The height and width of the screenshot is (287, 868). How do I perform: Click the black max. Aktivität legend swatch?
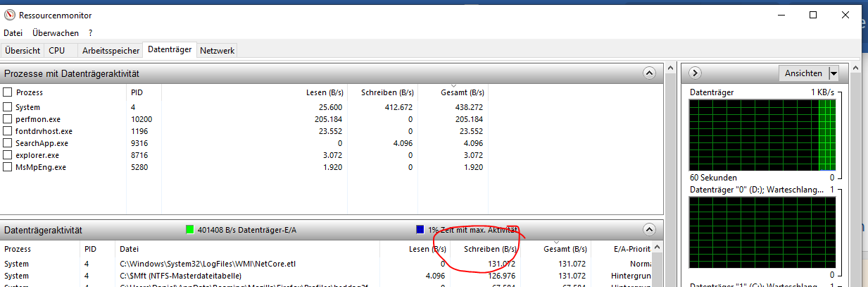(x=420, y=230)
